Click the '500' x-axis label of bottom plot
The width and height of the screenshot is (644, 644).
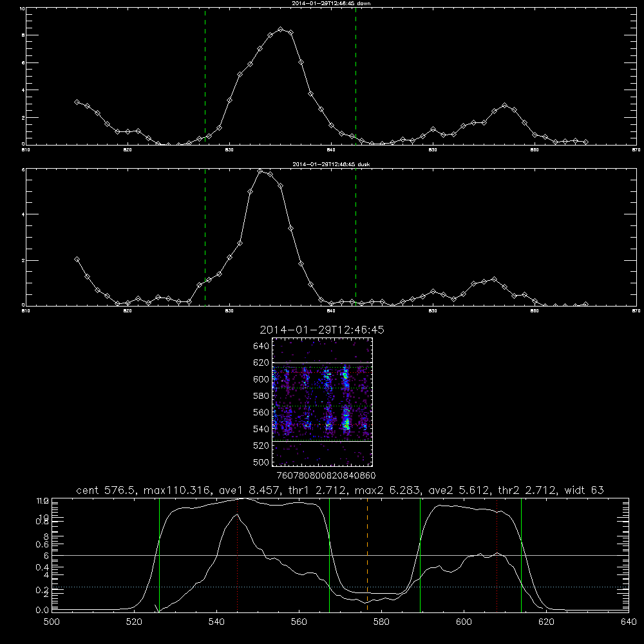click(x=52, y=621)
